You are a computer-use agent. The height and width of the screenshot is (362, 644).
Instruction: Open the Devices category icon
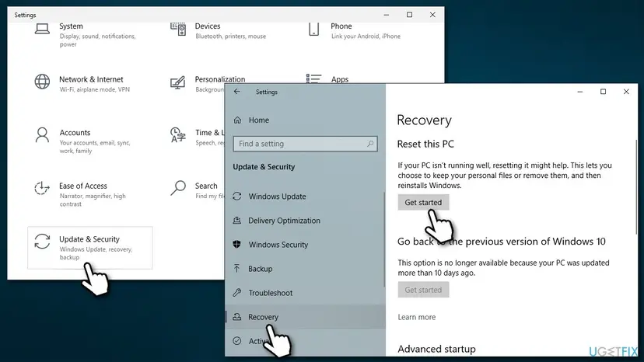[x=178, y=29]
